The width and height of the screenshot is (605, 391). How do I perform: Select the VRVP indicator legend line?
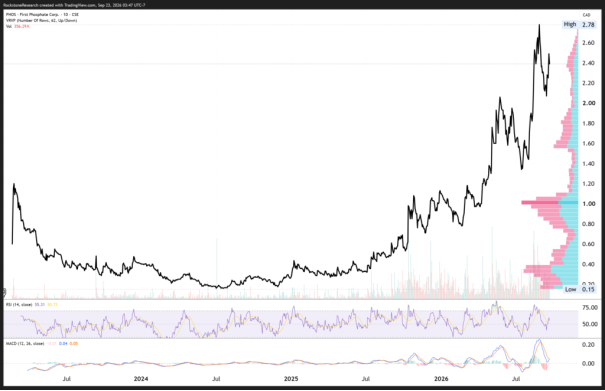tap(41, 20)
